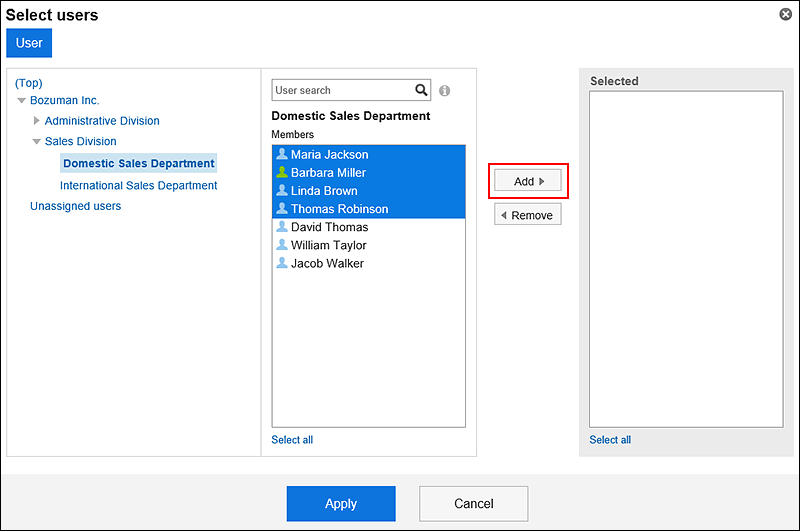The width and height of the screenshot is (800, 531).
Task: Select Sales Division in the tree
Action: [81, 141]
